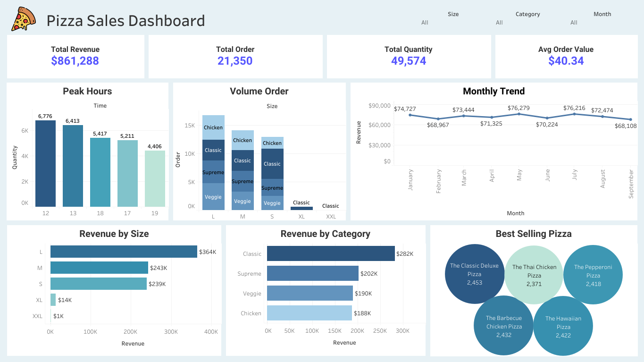Select the S bar in Revenue by Size
Viewport: 644px width, 362px height.
(99, 284)
